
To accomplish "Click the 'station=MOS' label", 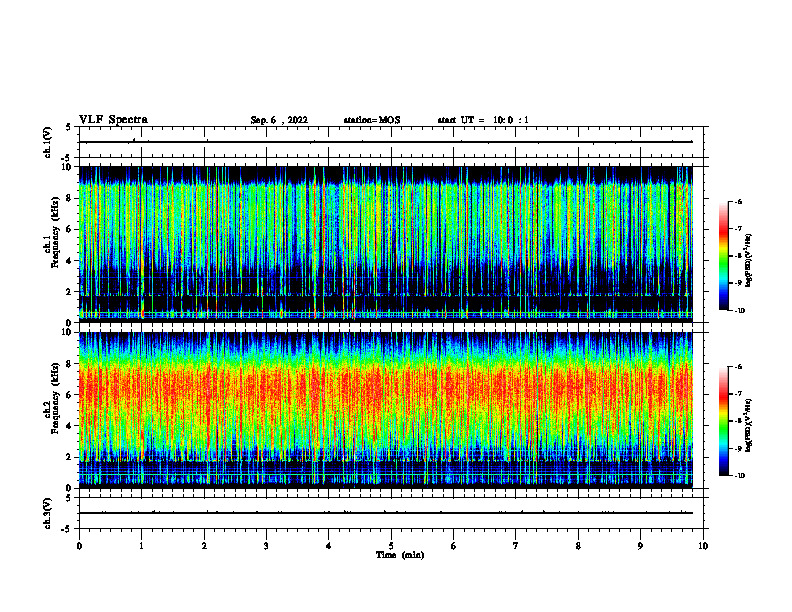I will [372, 120].
